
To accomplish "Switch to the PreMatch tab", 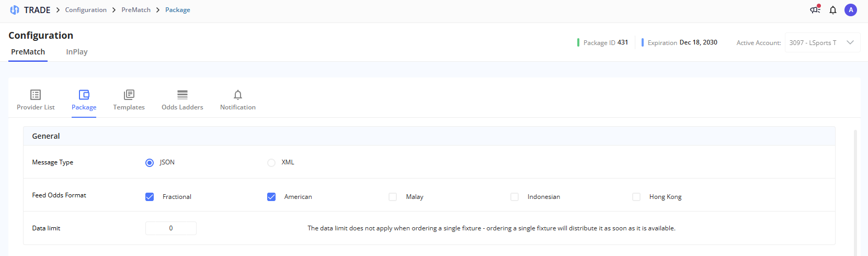I will tap(28, 52).
